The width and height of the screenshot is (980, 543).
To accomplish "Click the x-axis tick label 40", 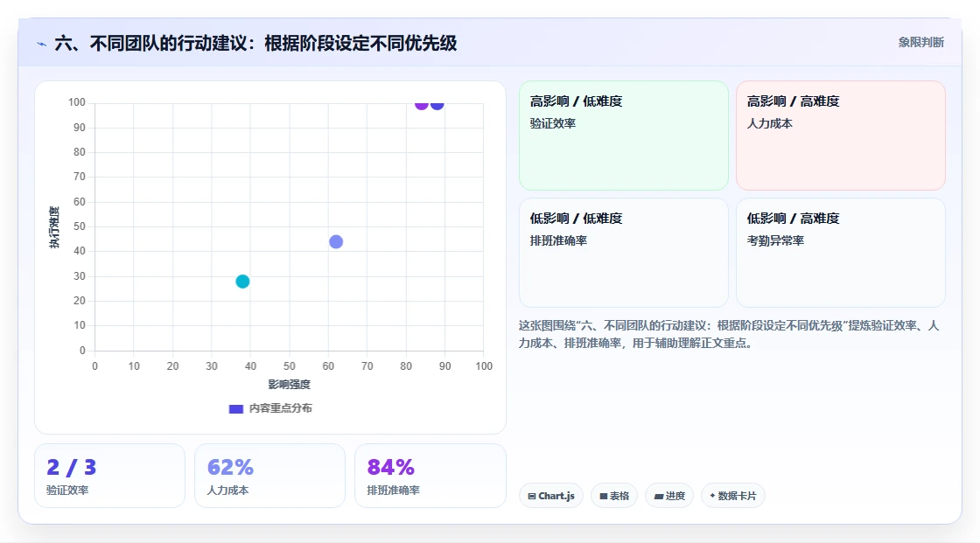I will pos(250,366).
